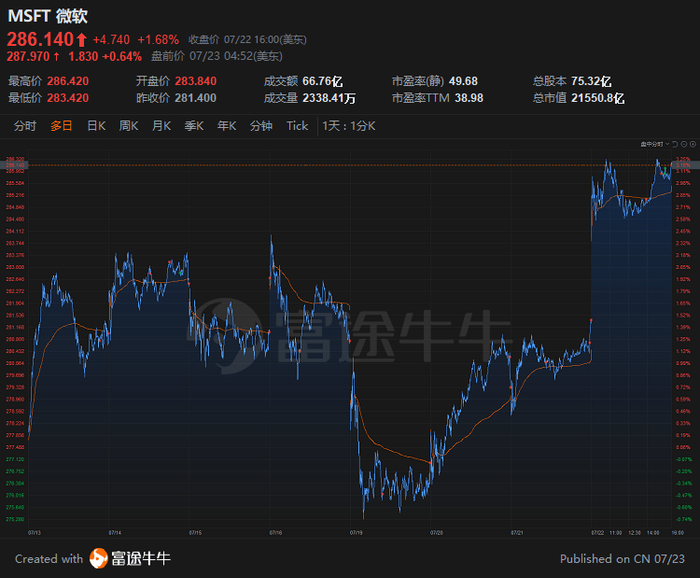Open the 周K weekly chart tab

[x=129, y=126]
